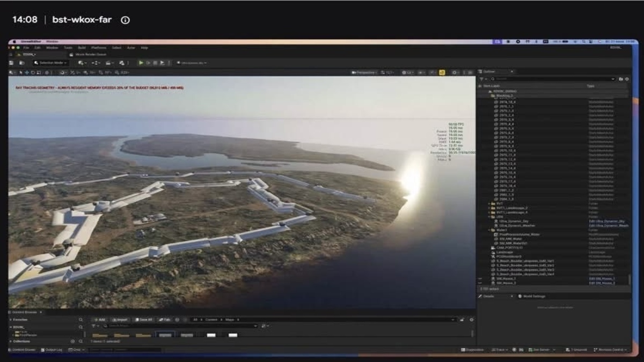Collapse the Favorites section in Content Browser
The height and width of the screenshot is (362, 644).
pos(11,320)
